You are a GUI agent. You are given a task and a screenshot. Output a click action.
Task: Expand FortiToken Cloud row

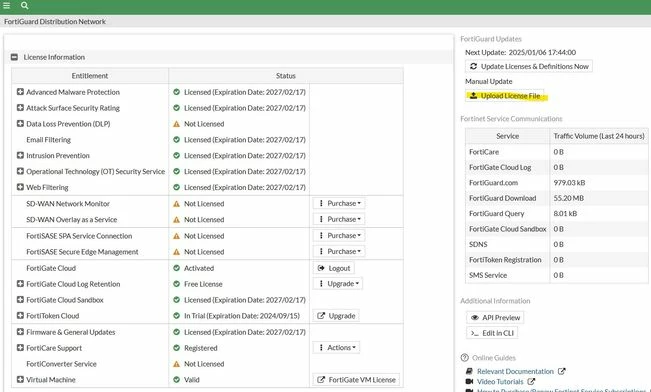tap(20, 315)
